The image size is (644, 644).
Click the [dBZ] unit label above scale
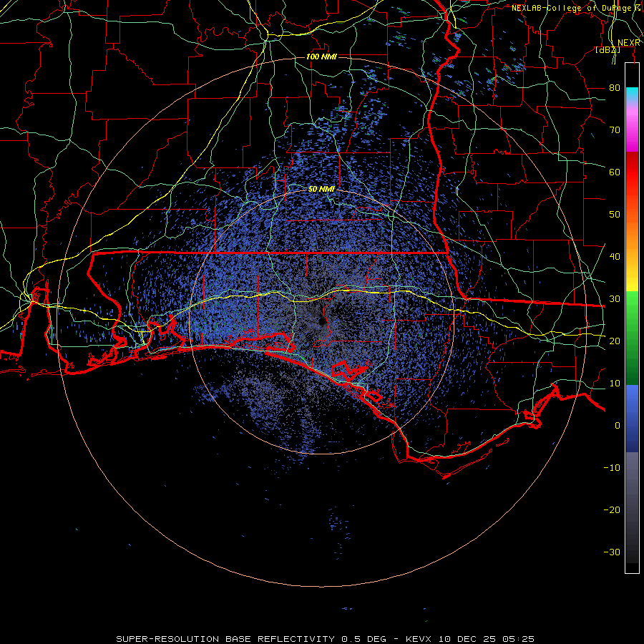[608, 50]
